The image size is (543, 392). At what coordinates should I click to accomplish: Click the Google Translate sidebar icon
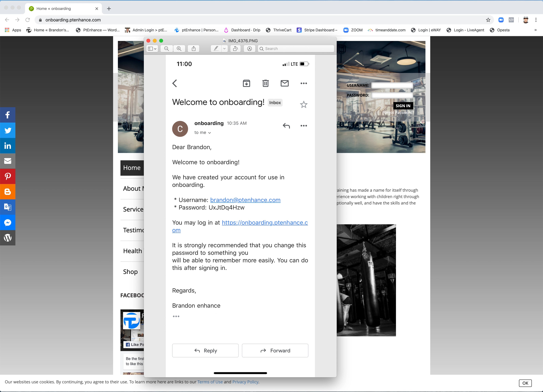(x=8, y=207)
